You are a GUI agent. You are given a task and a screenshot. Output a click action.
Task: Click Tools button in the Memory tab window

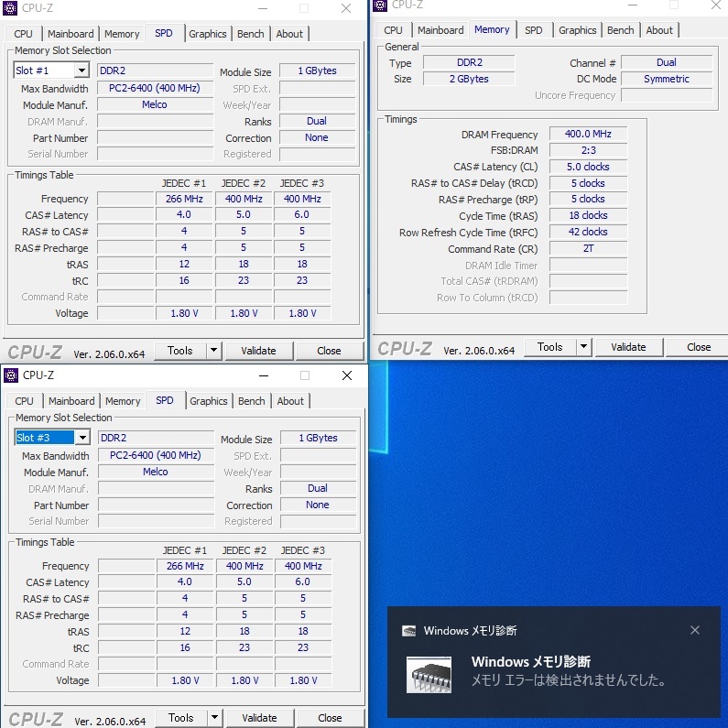tap(550, 347)
